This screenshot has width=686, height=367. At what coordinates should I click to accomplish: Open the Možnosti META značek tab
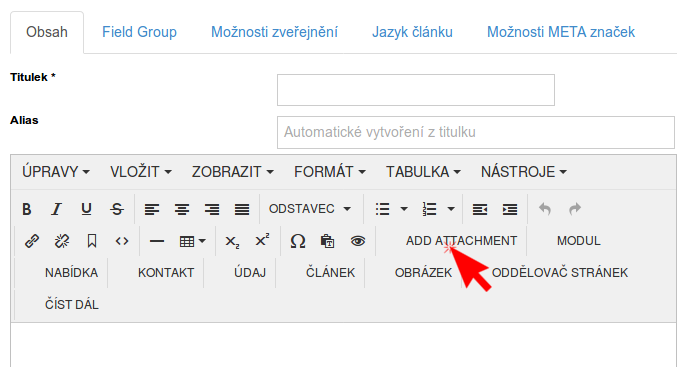click(561, 32)
